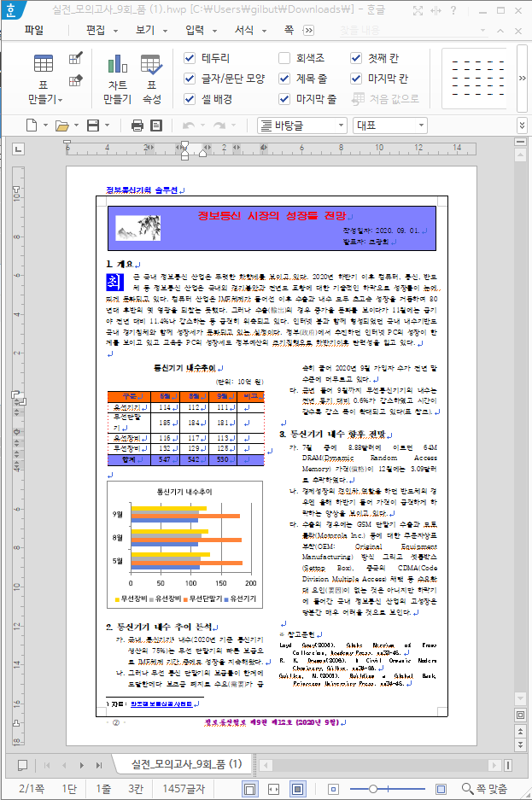Click the zoom out square icon
Image resolution: width=532 pixels, height=800 pixels.
[333, 789]
